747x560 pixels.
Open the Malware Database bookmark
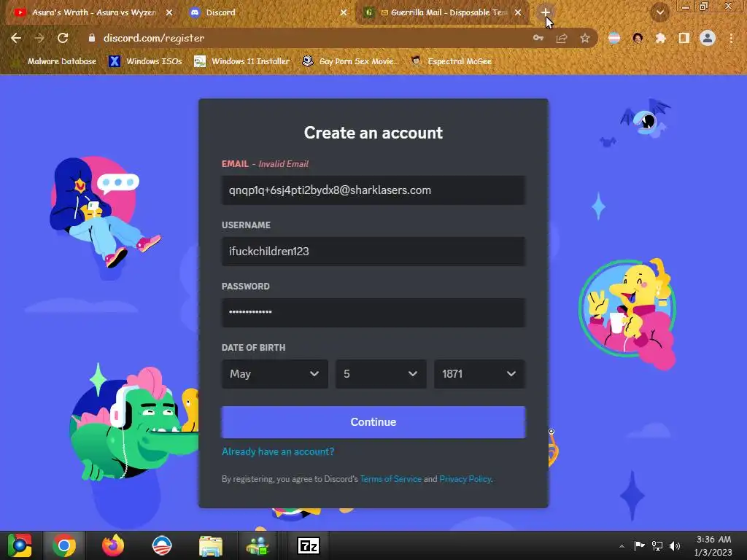click(x=56, y=61)
